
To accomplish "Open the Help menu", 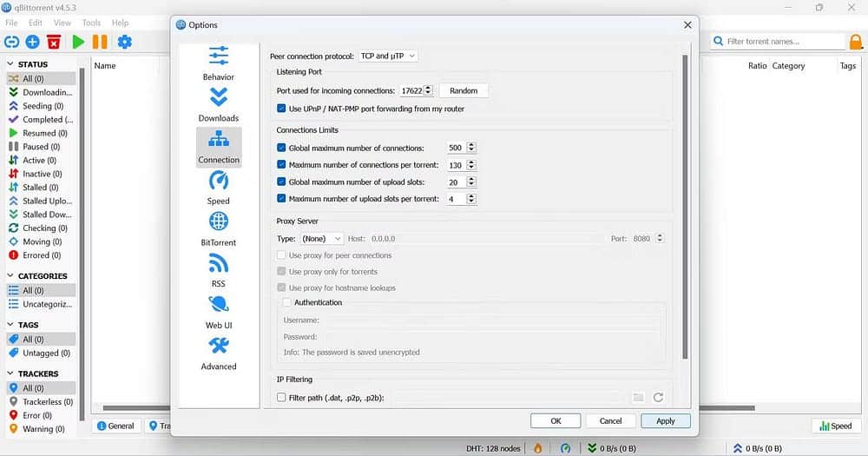I will click(x=120, y=23).
